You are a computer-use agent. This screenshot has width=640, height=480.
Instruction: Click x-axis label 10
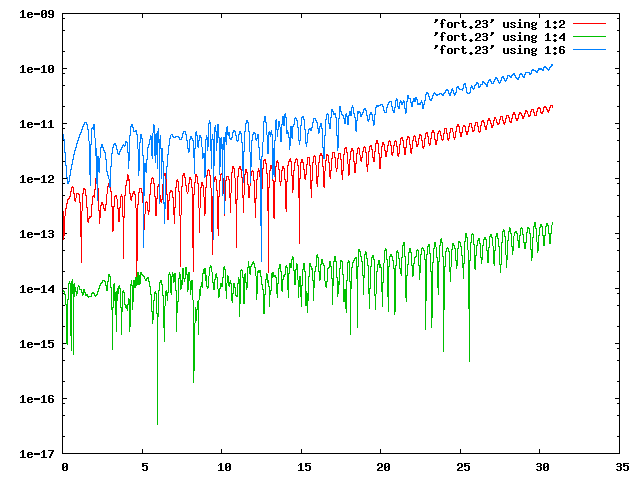[224, 467]
